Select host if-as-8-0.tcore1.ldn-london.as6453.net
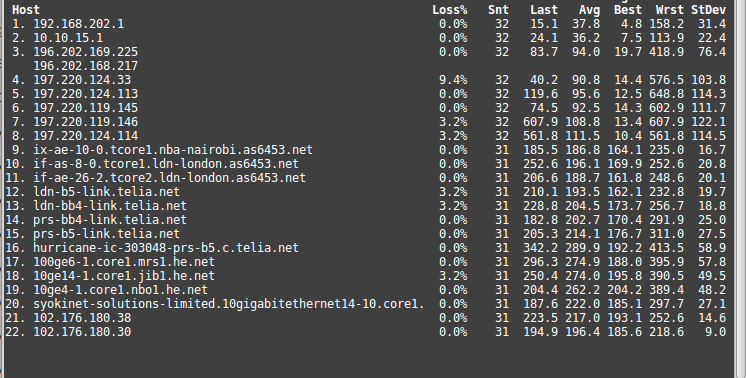Image resolution: width=746 pixels, height=378 pixels. click(x=166, y=164)
